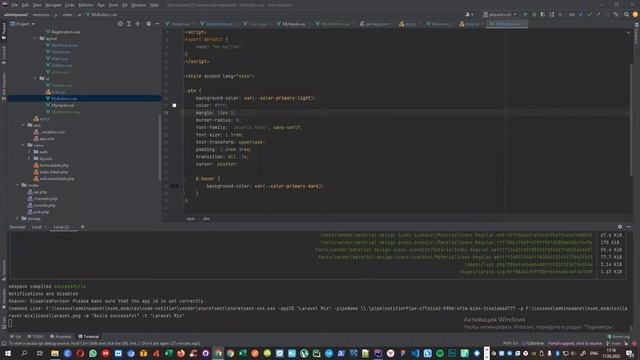Open the run configuration dropdown

click(x=500, y=14)
